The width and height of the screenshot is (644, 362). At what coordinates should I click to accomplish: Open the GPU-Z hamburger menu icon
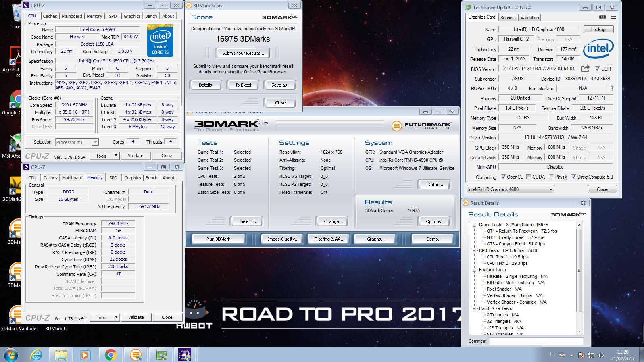pos(613,17)
